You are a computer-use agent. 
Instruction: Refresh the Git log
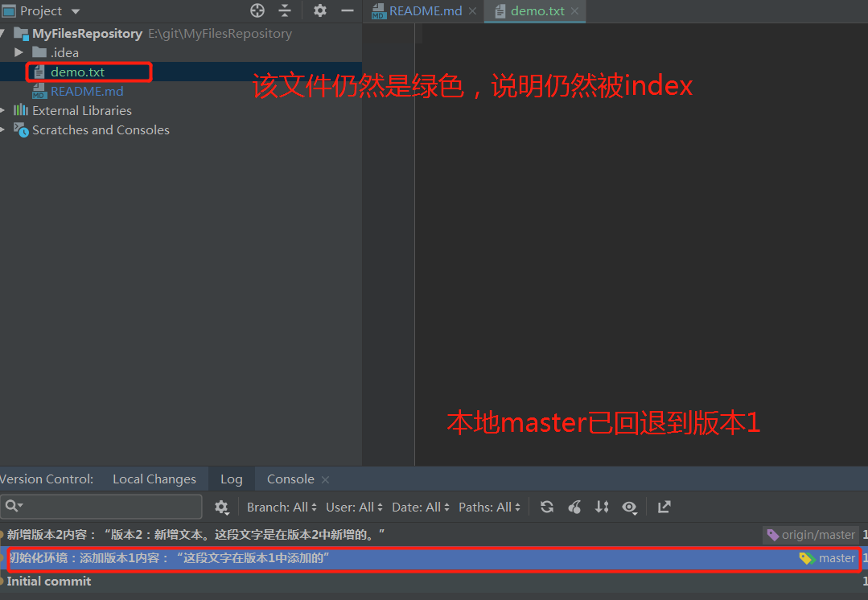(546, 507)
